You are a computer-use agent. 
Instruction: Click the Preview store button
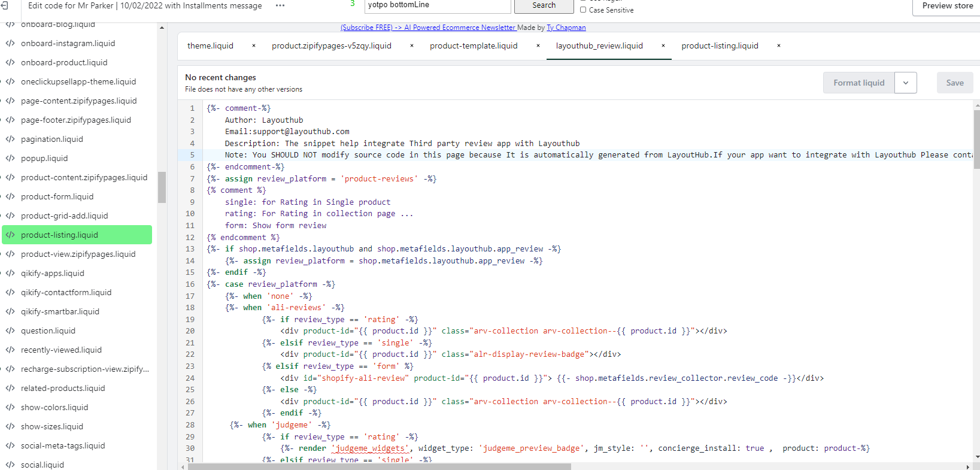(947, 6)
